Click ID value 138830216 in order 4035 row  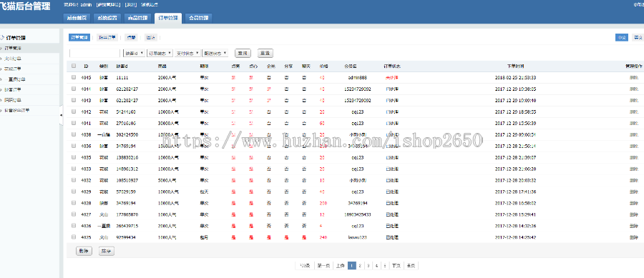[x=127, y=157]
